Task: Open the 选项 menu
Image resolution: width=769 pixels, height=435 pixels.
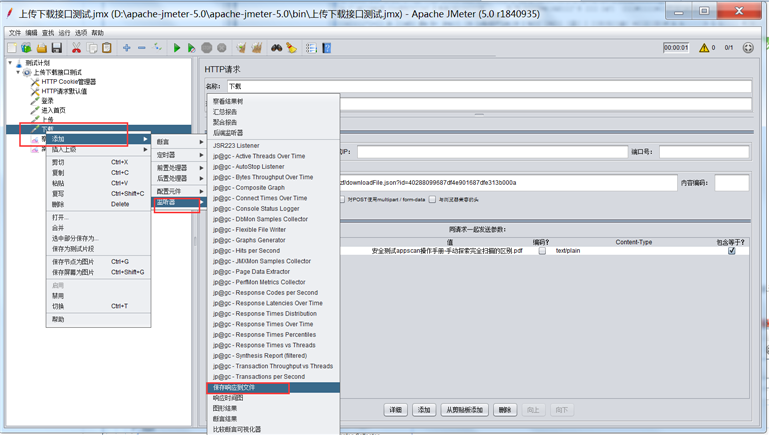Action: point(81,33)
